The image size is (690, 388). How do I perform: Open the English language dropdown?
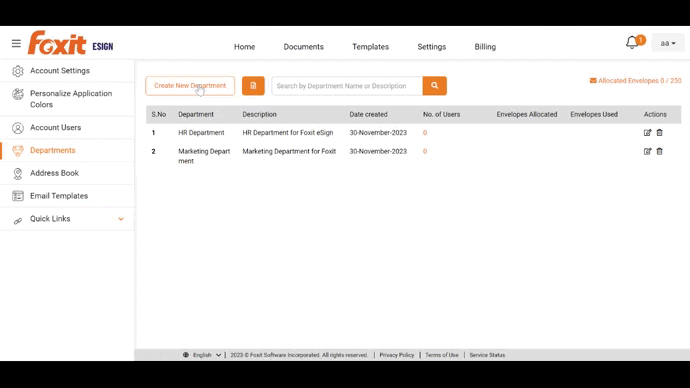tap(207, 355)
